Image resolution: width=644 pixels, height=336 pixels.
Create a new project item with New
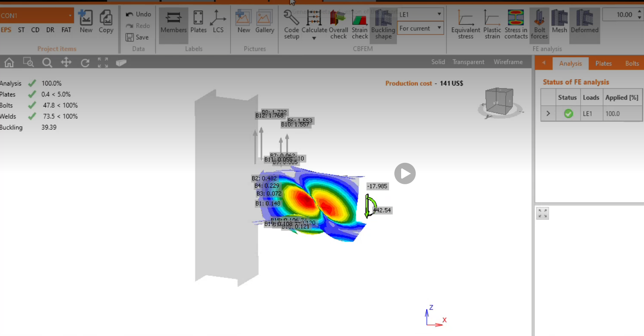(86, 22)
